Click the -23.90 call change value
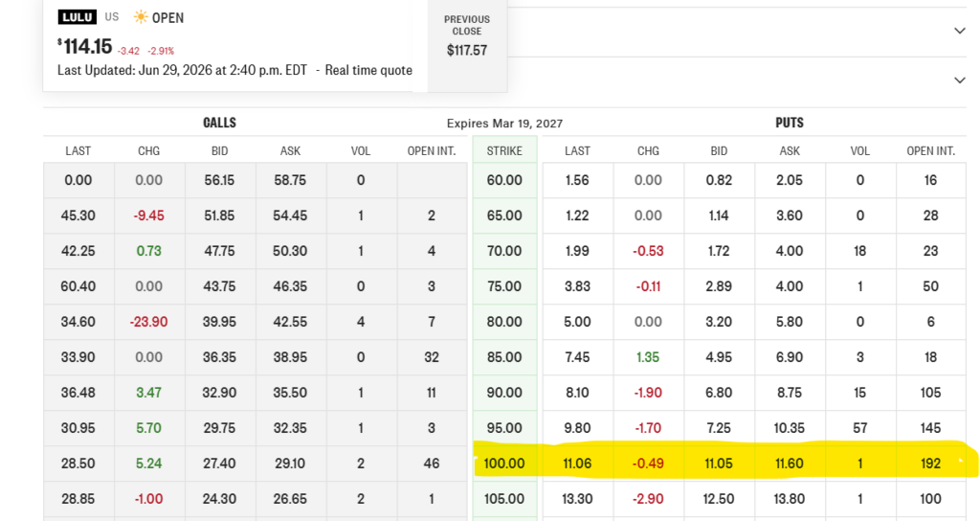Viewport: 980px width, 521px height. [148, 322]
